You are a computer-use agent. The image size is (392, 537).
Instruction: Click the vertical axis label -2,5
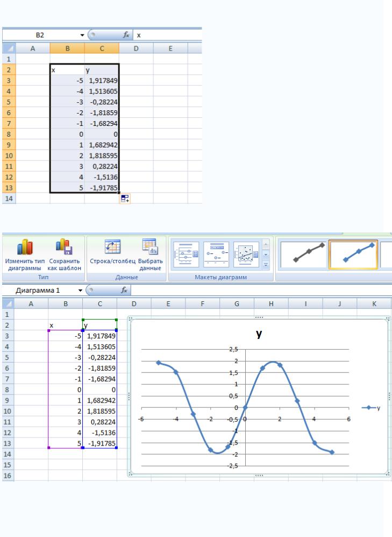click(232, 466)
